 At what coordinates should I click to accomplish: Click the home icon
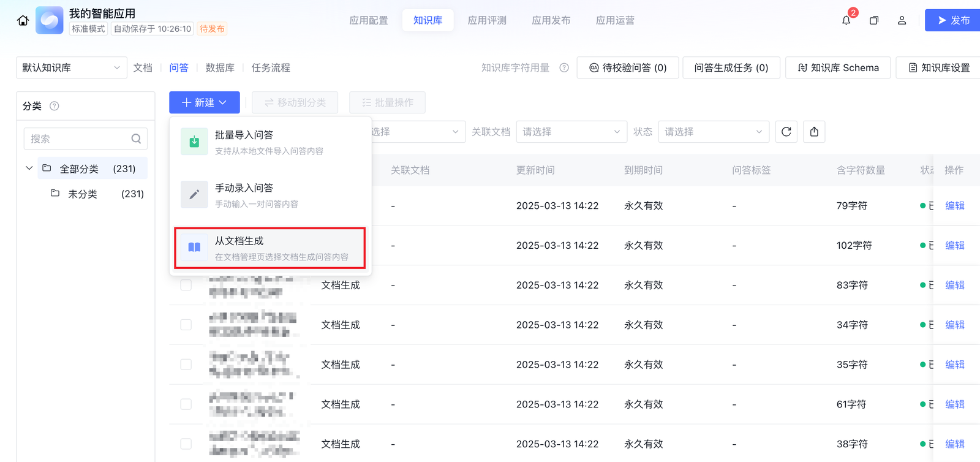(x=23, y=20)
